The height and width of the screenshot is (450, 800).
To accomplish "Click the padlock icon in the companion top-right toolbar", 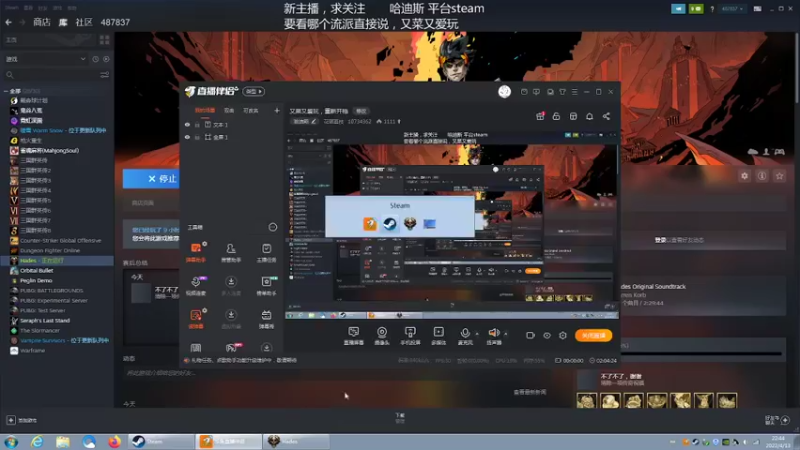I will pyautogui.click(x=556, y=116).
